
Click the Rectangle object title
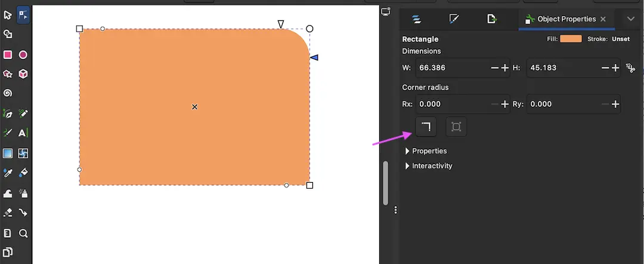coord(420,39)
